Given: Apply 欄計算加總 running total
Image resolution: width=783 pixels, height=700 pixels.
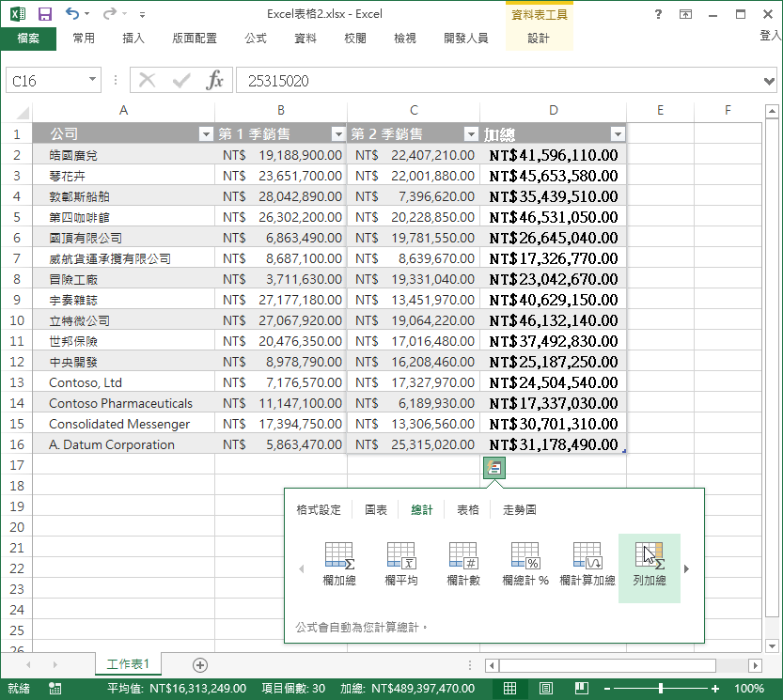Looking at the screenshot, I should click(x=587, y=564).
